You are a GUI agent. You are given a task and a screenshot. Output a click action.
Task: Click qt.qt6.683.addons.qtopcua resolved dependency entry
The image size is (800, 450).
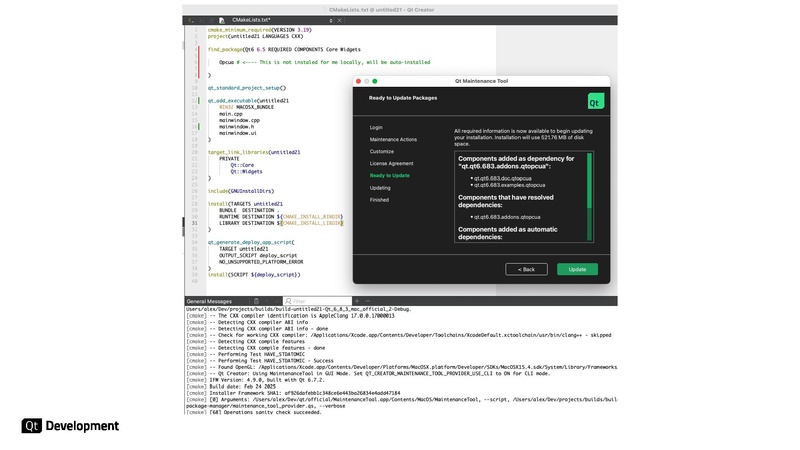pos(507,217)
